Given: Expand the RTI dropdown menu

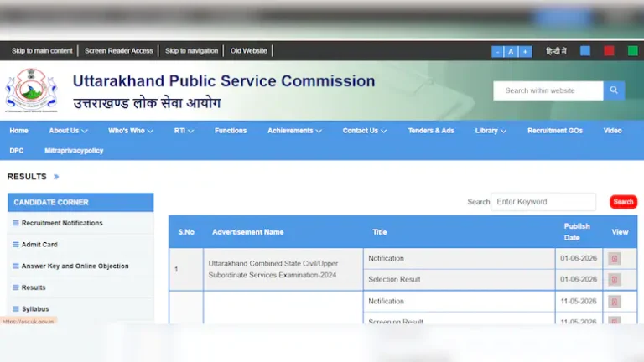Looking at the screenshot, I should tap(184, 131).
